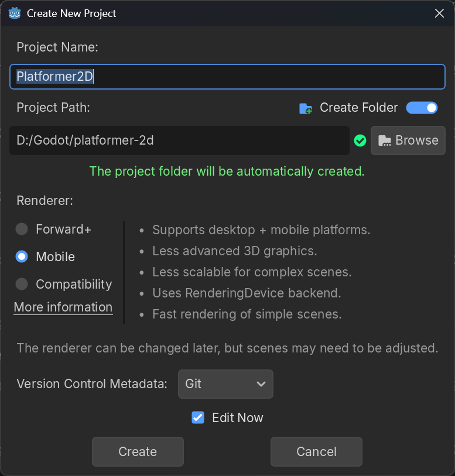The image size is (455, 476).
Task: Click the Godot logo icon in title bar
Action: pos(15,13)
